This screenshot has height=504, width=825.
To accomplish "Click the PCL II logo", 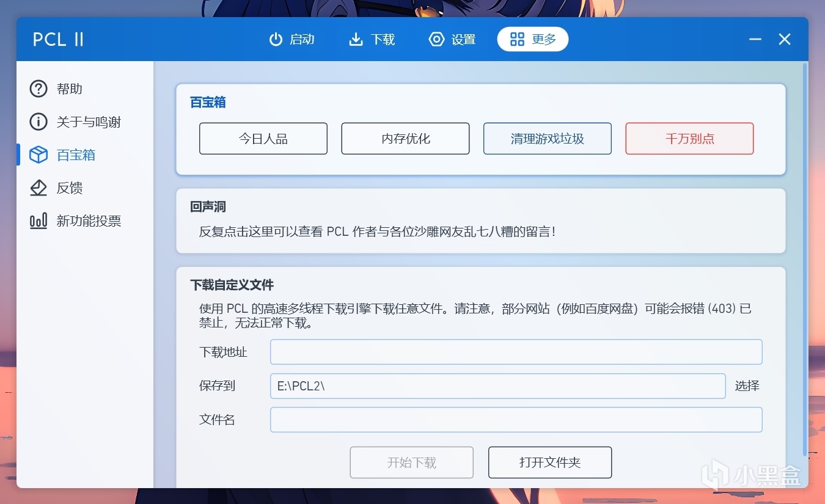I will 58,40.
